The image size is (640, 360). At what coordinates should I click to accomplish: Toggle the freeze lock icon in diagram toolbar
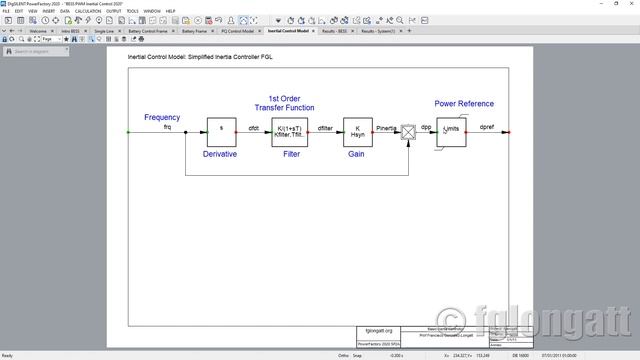(x=4, y=39)
